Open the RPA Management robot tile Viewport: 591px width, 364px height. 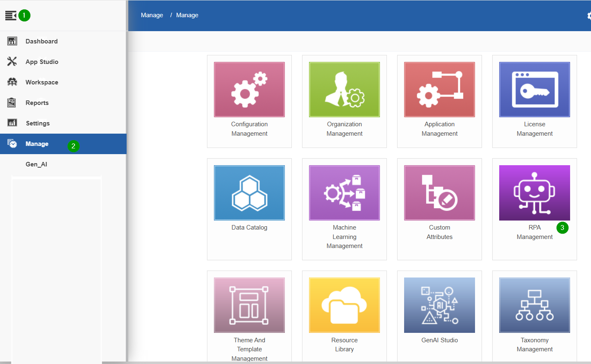534,193
